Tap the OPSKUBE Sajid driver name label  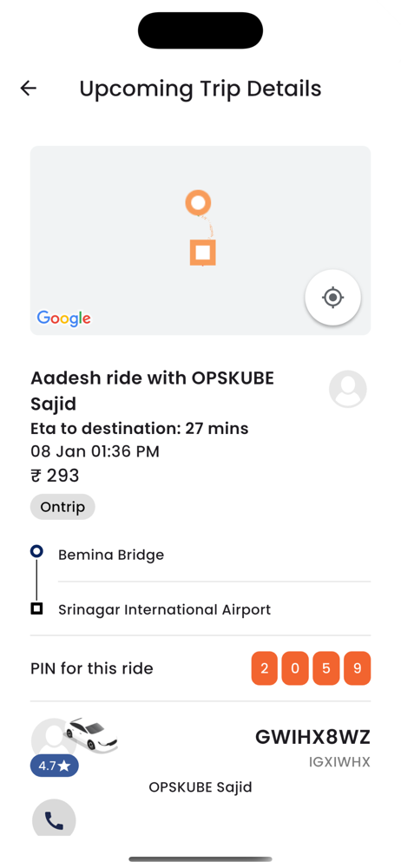[x=200, y=786]
